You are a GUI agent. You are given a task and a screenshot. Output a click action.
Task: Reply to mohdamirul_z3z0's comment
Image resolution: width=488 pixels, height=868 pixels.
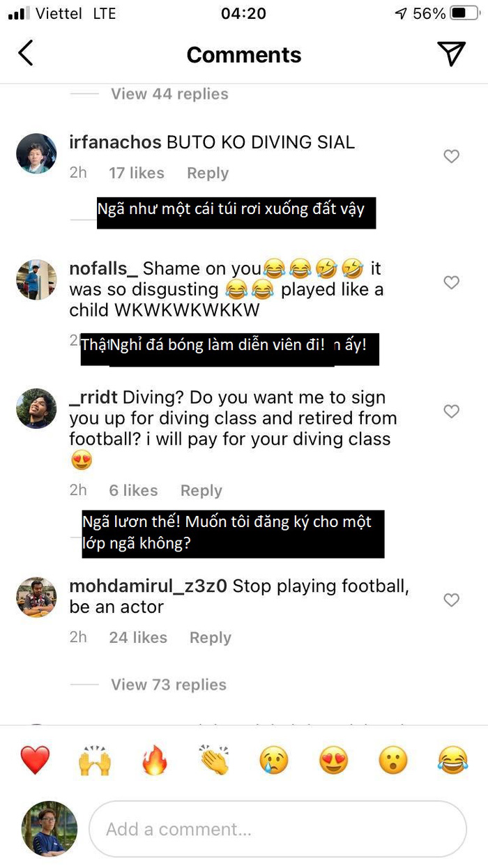click(x=210, y=637)
